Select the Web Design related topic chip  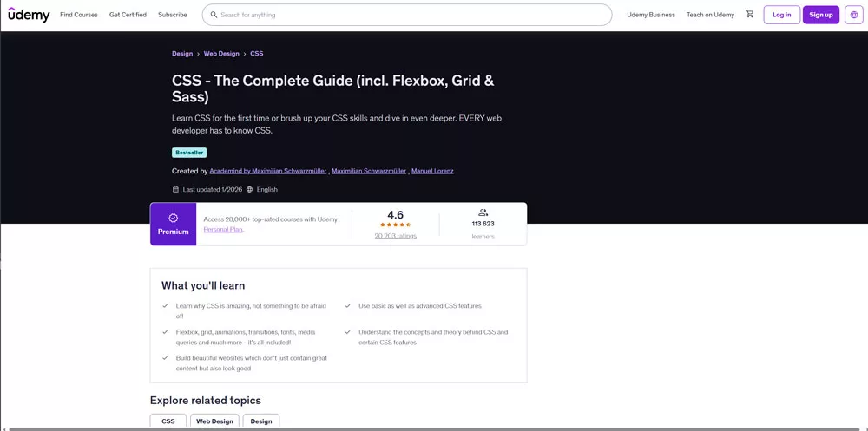214,421
